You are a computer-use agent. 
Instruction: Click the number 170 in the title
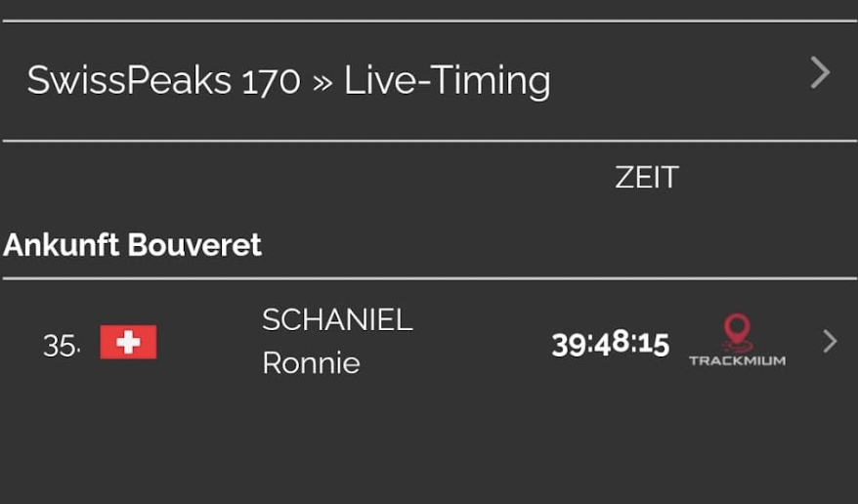270,80
